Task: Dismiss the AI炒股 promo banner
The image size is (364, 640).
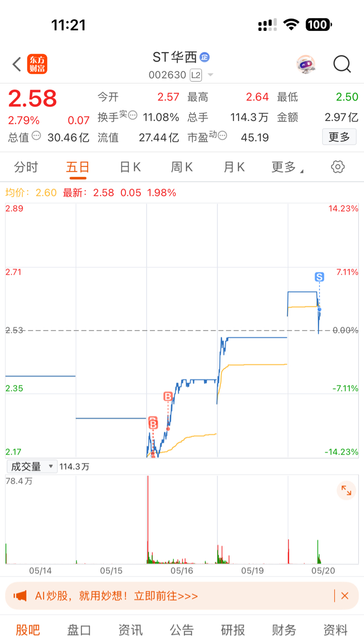Action: (345, 596)
